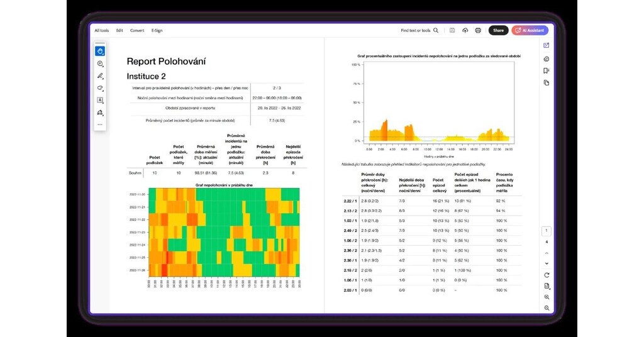
Task: Click the 22:00 – 06:00 night hours value
Action: pos(277,98)
